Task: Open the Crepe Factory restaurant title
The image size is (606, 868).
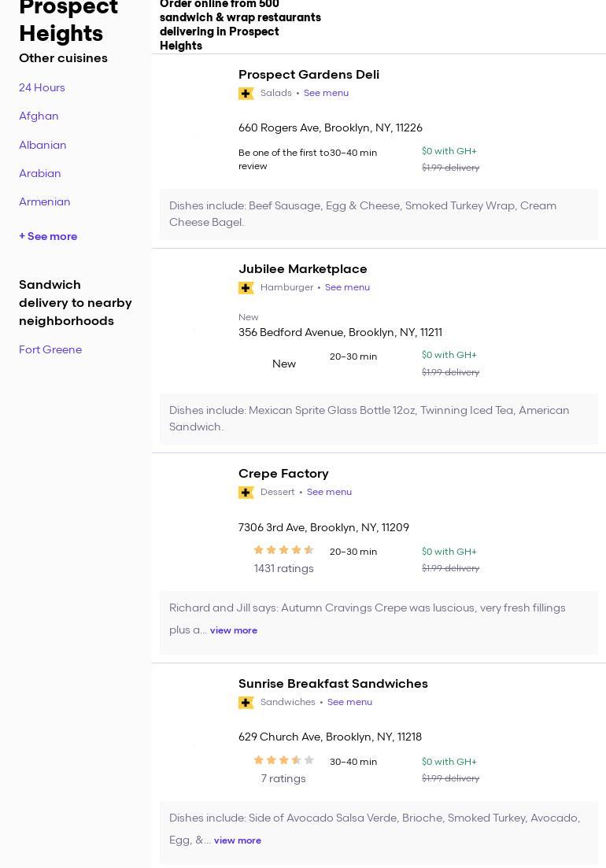Action: tap(283, 474)
